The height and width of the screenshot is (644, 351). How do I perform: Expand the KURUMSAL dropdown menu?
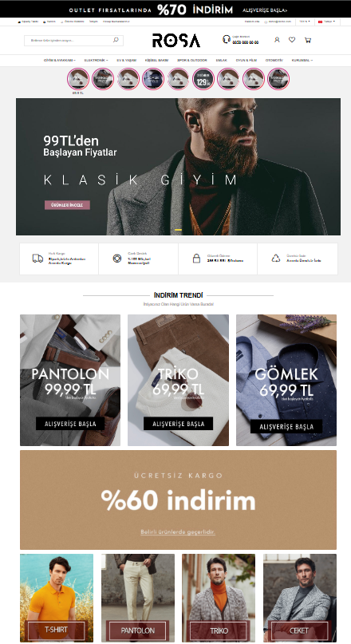pyautogui.click(x=302, y=61)
